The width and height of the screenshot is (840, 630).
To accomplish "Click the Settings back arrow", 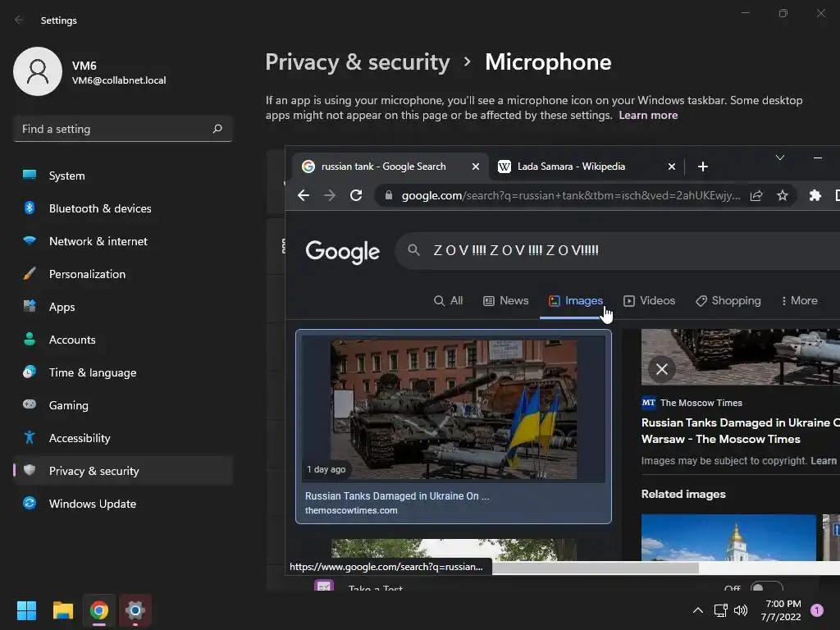I will point(20,20).
